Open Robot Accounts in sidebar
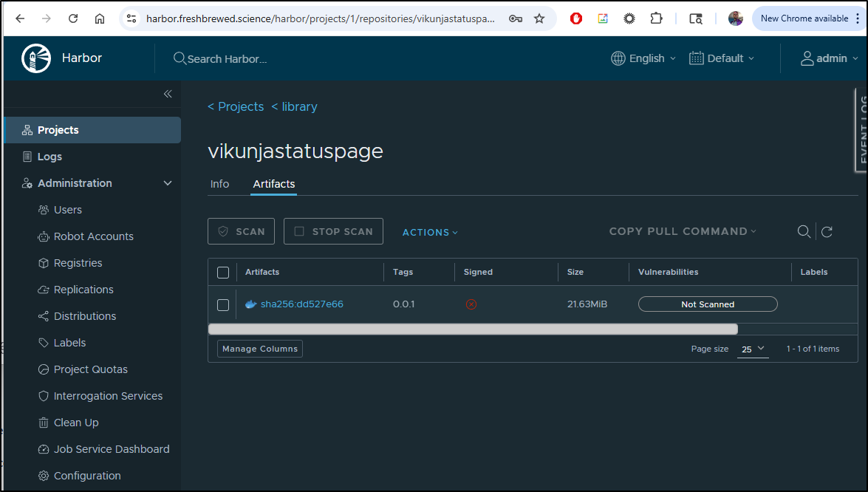The image size is (868, 492). pyautogui.click(x=93, y=236)
